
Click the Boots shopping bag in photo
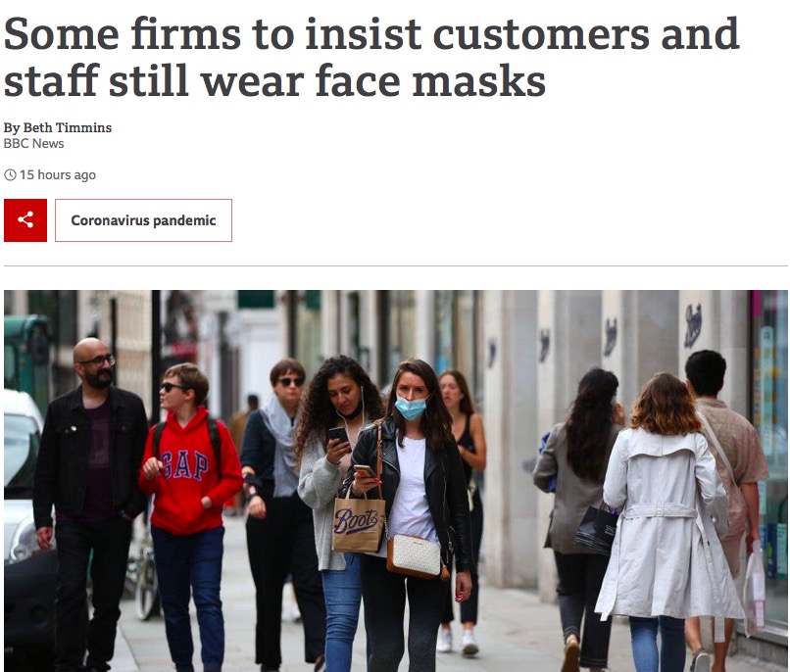pyautogui.click(x=358, y=524)
